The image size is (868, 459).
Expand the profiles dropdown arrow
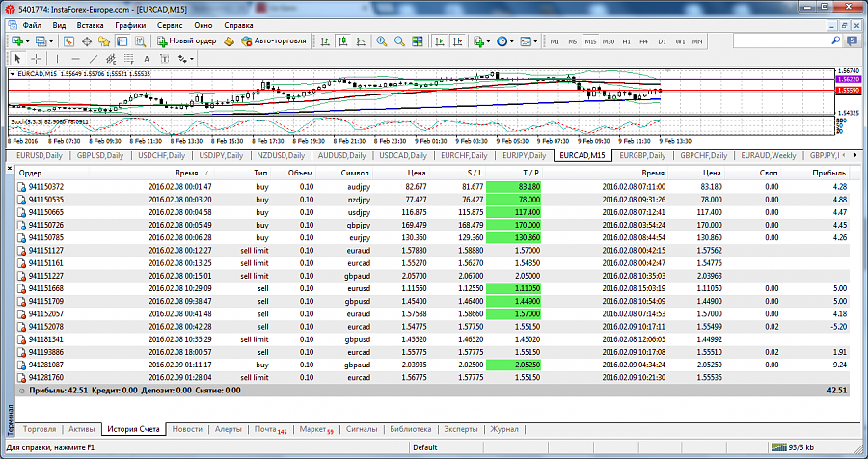51,41
